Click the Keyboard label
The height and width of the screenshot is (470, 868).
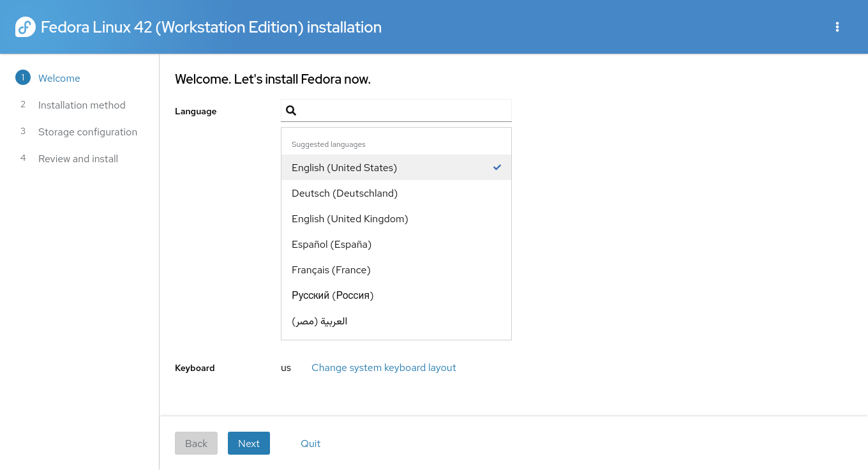(195, 368)
